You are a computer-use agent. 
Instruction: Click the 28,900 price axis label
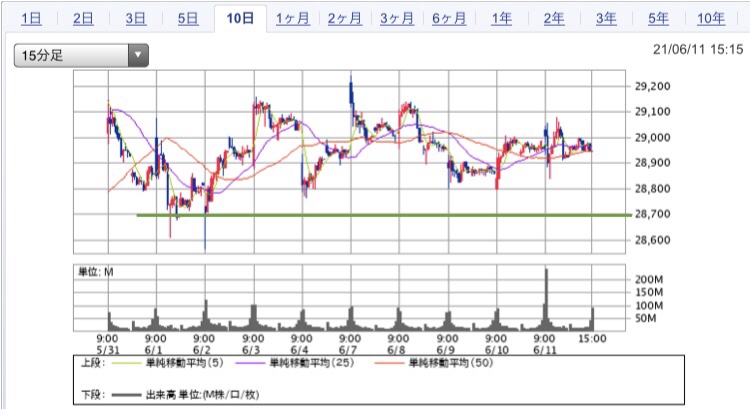(652, 163)
